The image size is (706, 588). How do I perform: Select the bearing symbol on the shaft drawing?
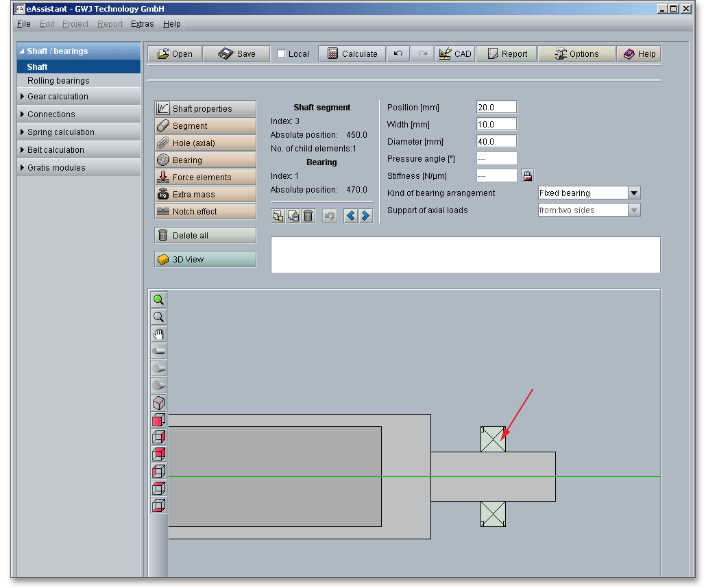[493, 439]
